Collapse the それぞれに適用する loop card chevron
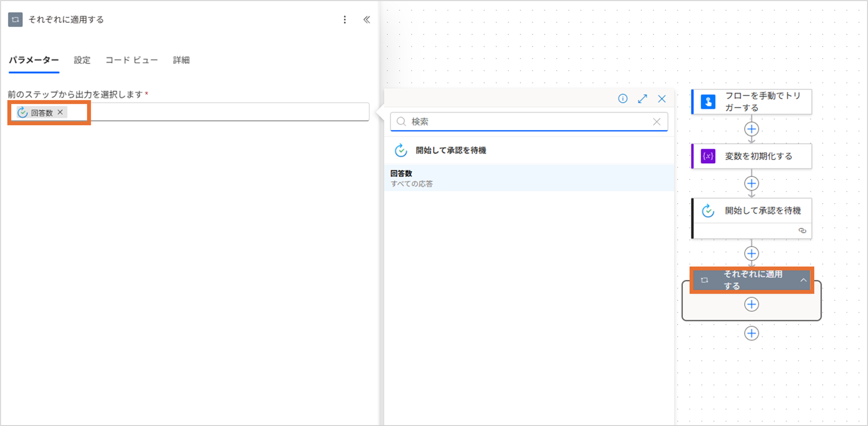The width and height of the screenshot is (868, 426). tap(803, 280)
